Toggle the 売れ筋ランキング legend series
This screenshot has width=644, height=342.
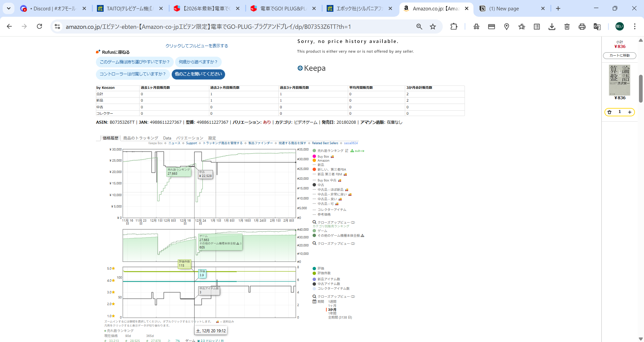tap(328, 151)
